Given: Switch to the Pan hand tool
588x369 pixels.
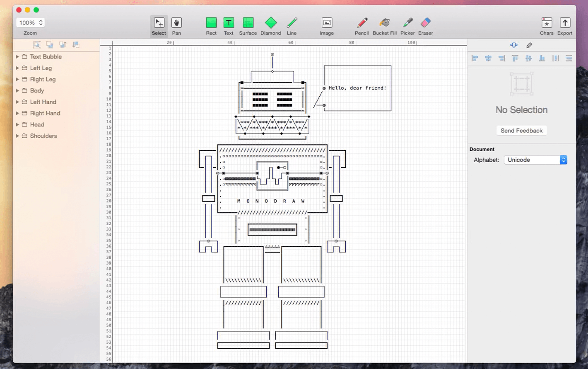Looking at the screenshot, I should tap(176, 26).
